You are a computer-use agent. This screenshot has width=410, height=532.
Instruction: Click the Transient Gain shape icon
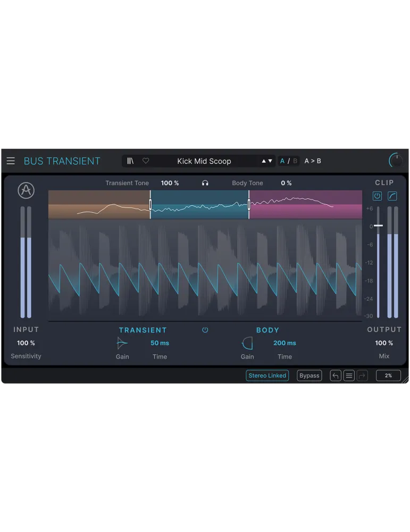(122, 343)
